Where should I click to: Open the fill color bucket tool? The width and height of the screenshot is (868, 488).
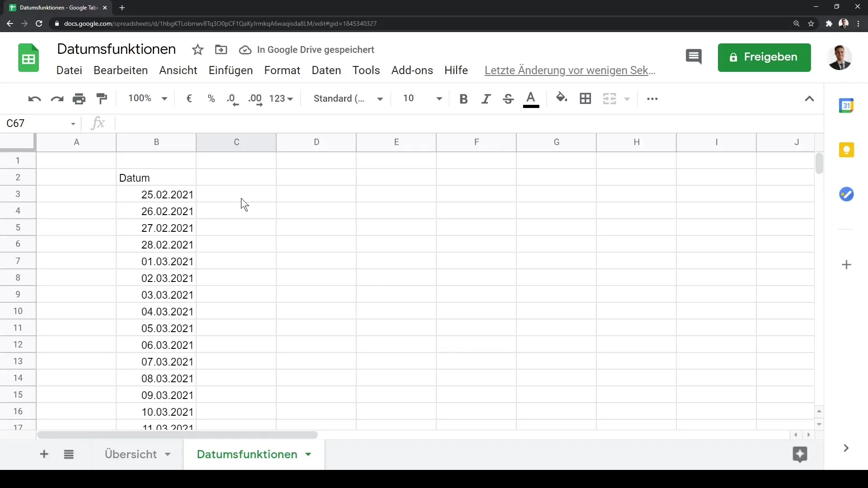(x=561, y=98)
